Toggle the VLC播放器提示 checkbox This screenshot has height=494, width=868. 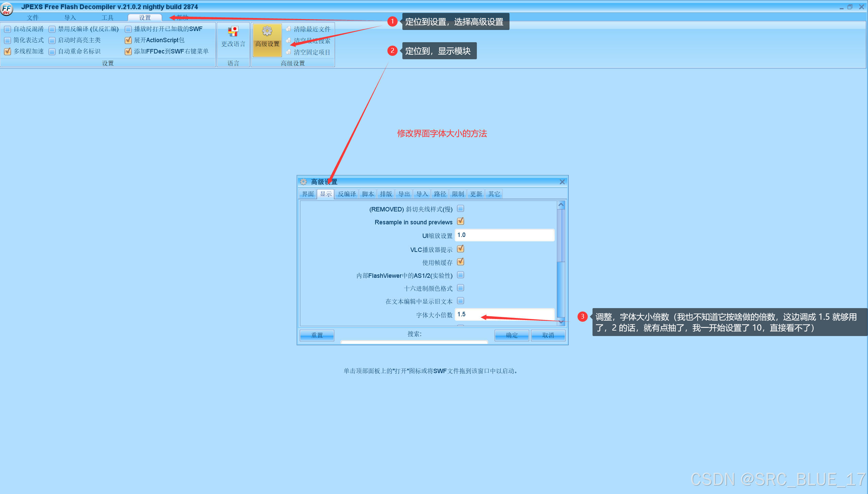(460, 249)
